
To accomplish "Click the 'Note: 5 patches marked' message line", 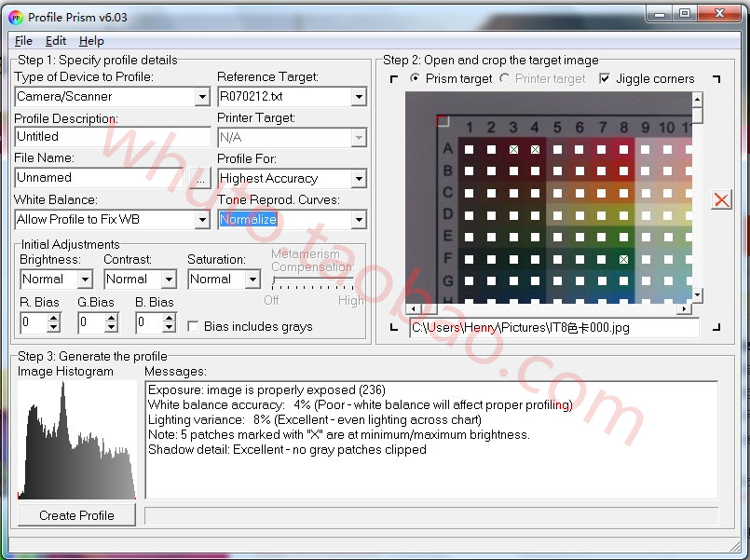I will tap(338, 435).
